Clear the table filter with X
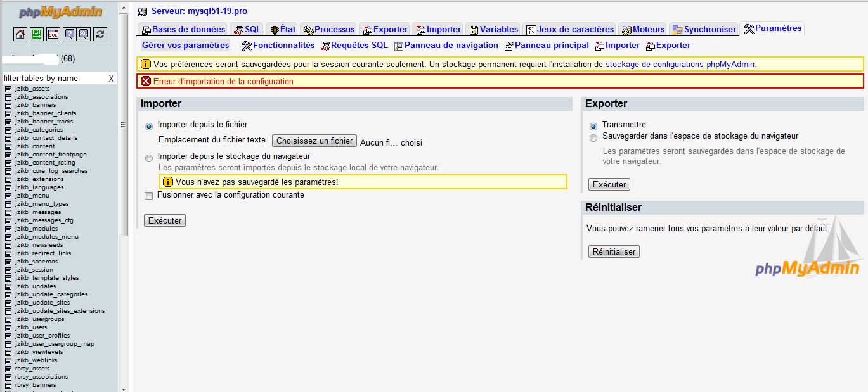868x392 pixels. coord(111,79)
